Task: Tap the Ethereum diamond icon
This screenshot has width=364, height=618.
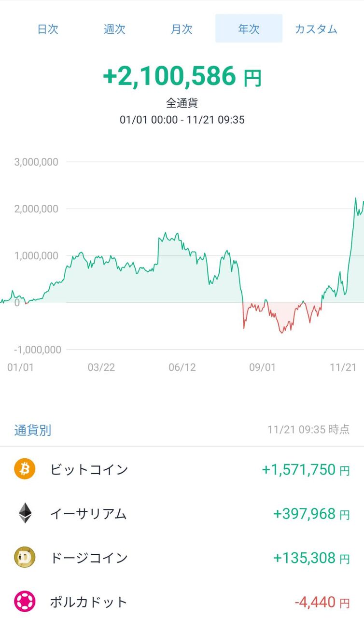Action: (x=25, y=513)
